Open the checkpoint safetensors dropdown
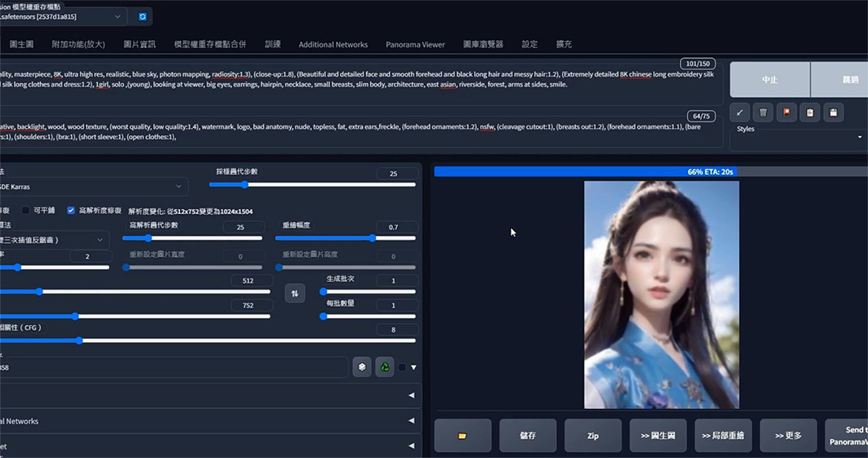The width and height of the screenshot is (868, 458). pos(63,16)
